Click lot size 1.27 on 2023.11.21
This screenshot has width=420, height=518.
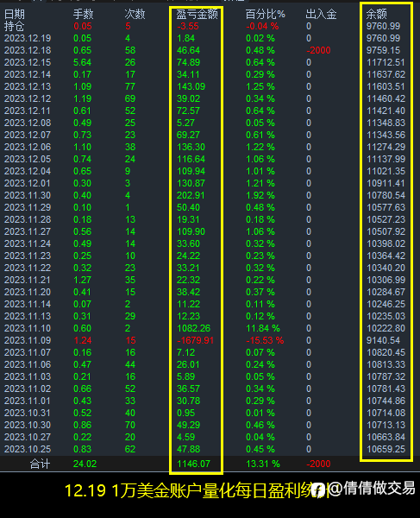[x=82, y=280]
